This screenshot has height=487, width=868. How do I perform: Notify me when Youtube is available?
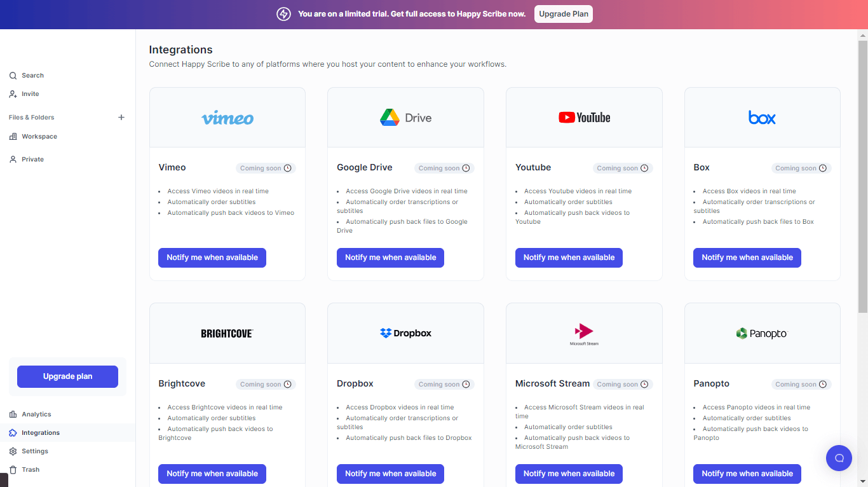point(569,257)
